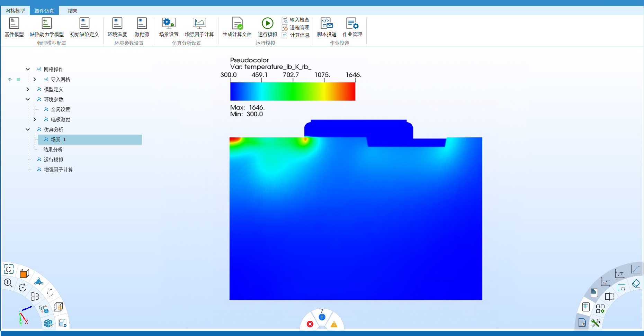
Task: Expand the 模型定义 tree node
Action: point(28,89)
